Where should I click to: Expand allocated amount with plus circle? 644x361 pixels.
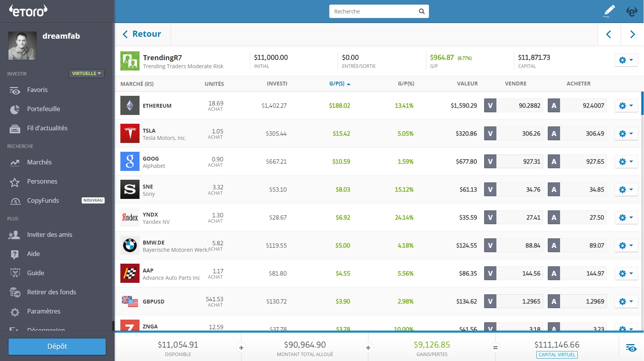pos(368,348)
